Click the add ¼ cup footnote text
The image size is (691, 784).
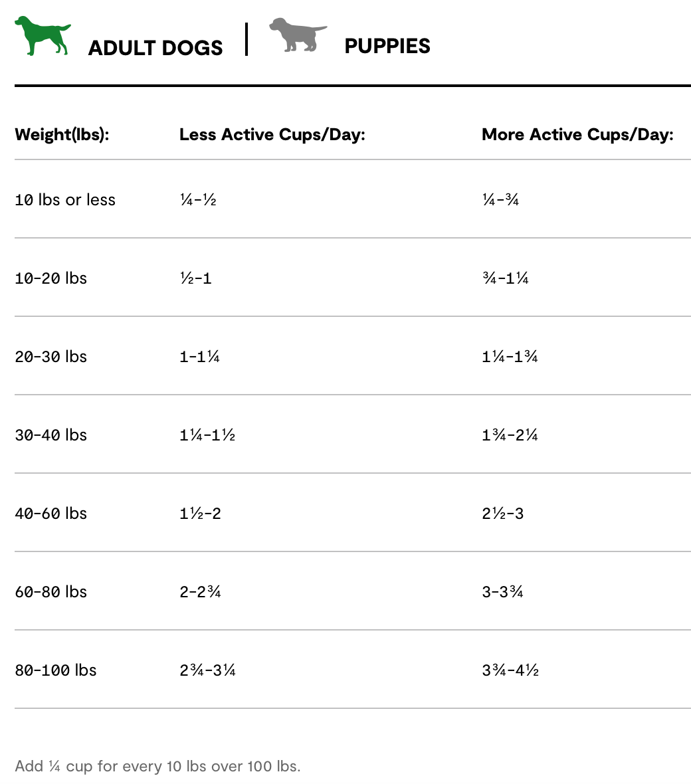tap(157, 766)
